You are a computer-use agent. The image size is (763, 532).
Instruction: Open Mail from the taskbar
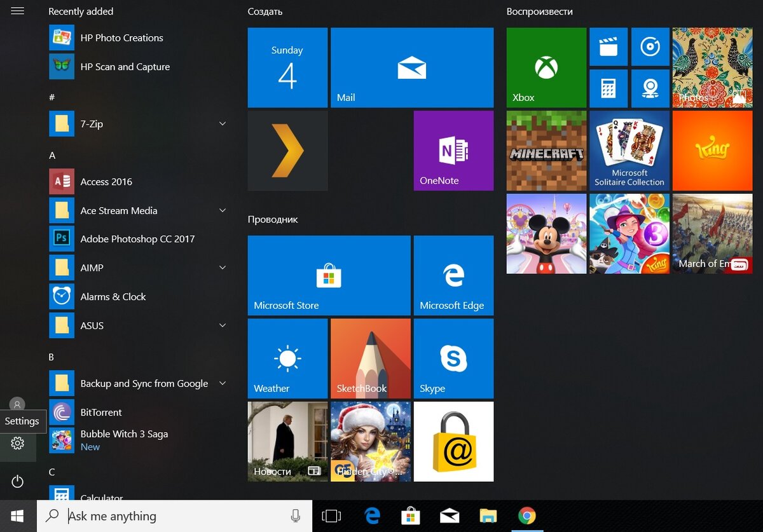[x=450, y=516]
